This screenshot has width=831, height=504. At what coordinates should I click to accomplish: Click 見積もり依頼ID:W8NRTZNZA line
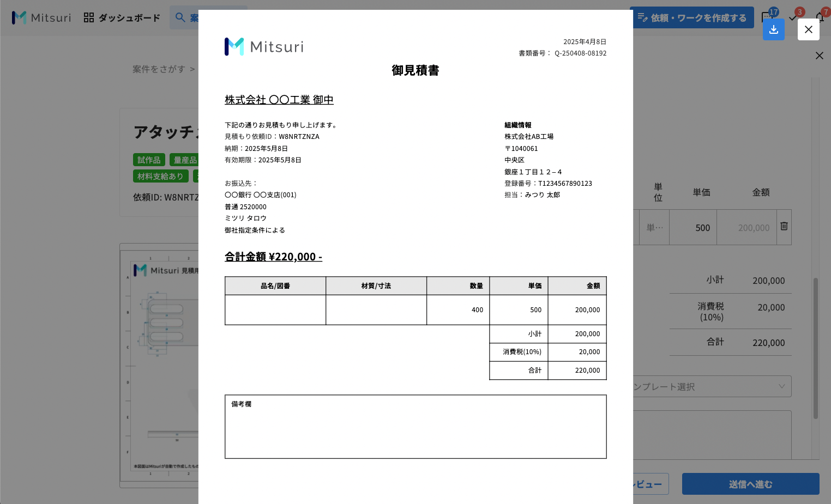point(272,137)
